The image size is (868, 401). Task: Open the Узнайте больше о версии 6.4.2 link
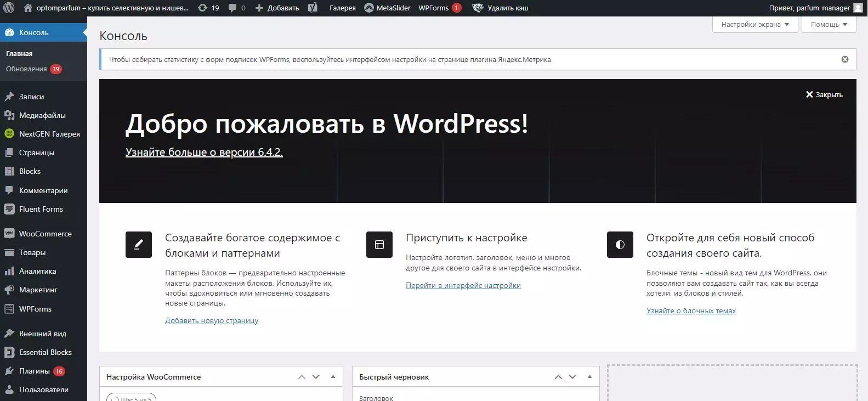[x=204, y=152]
